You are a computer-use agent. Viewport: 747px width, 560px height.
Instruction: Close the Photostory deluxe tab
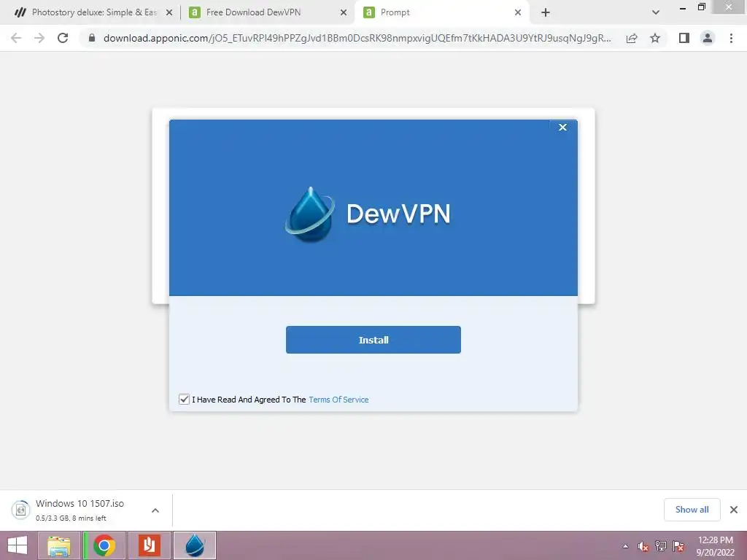point(169,13)
